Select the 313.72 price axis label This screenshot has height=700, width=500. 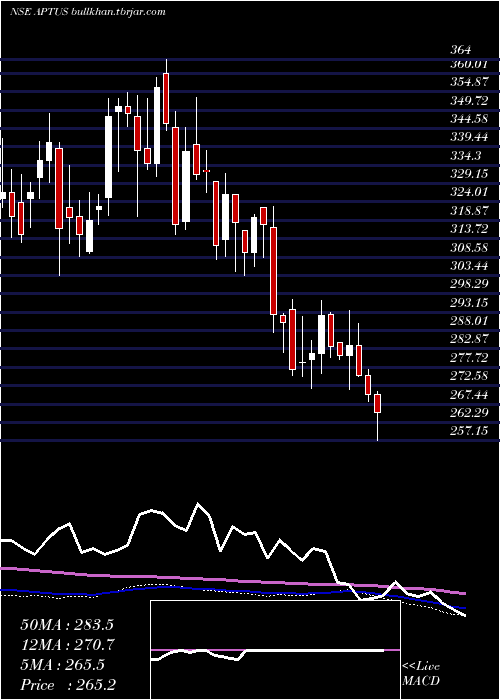pyautogui.click(x=469, y=229)
